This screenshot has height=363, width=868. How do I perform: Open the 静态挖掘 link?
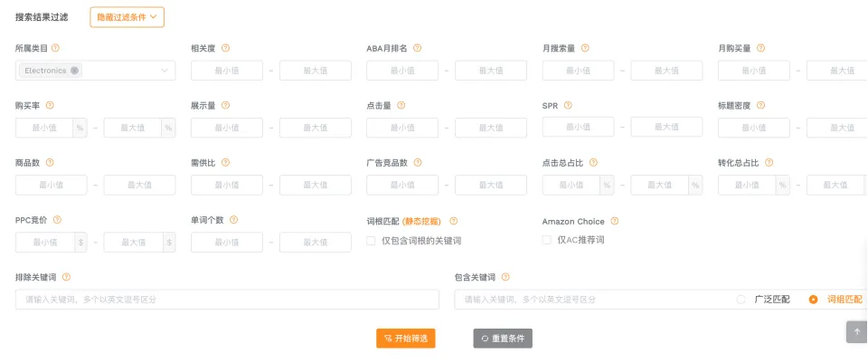click(x=421, y=221)
